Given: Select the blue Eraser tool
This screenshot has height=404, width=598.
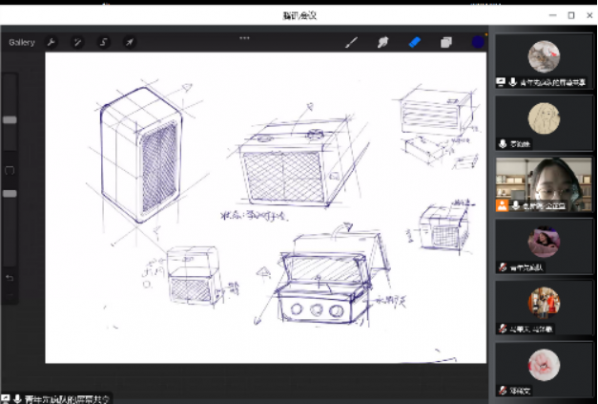Looking at the screenshot, I should 415,42.
